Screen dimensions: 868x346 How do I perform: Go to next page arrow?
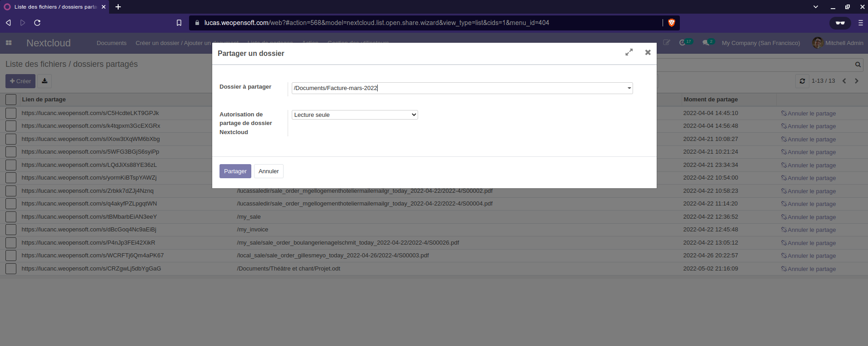tap(857, 81)
